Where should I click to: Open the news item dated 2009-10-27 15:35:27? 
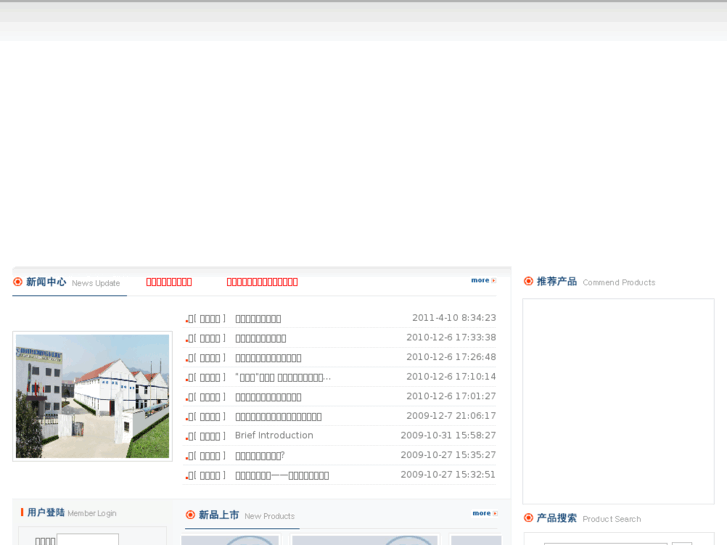point(260,455)
